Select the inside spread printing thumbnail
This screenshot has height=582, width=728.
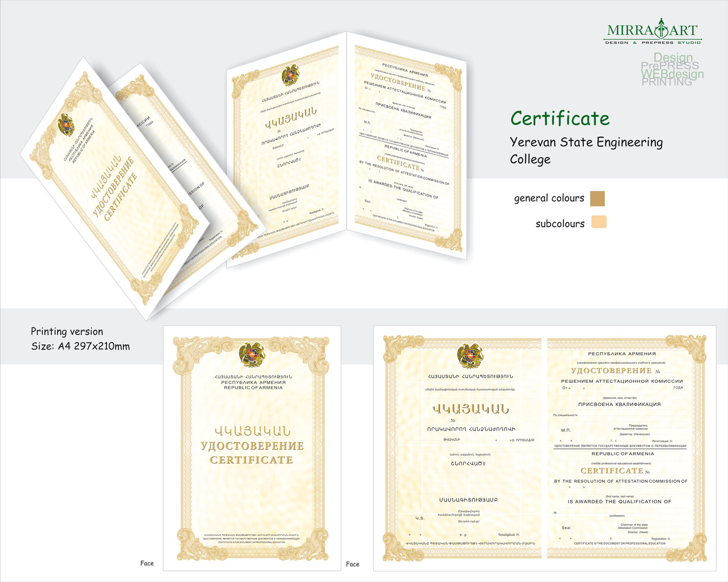545,448
